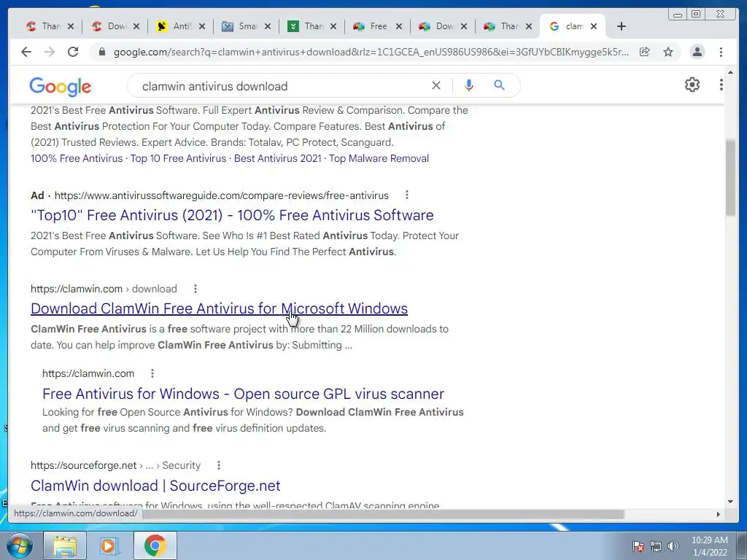Go back to the previous page
The height and width of the screenshot is (560, 747).
point(26,52)
